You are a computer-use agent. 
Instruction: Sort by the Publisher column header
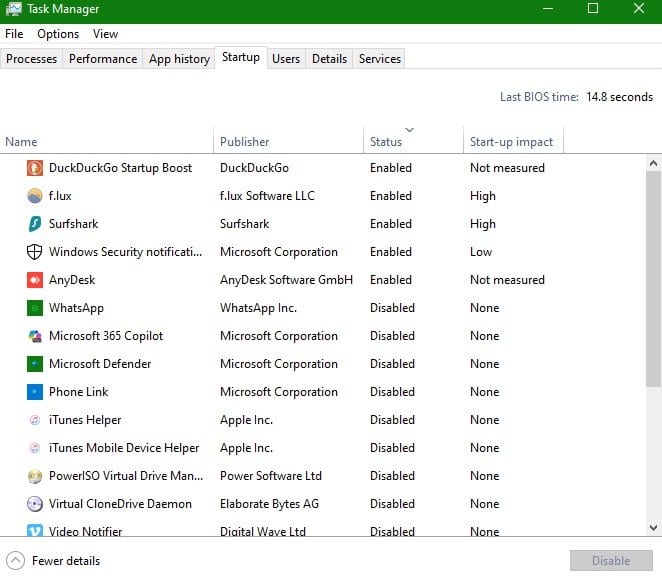288,142
